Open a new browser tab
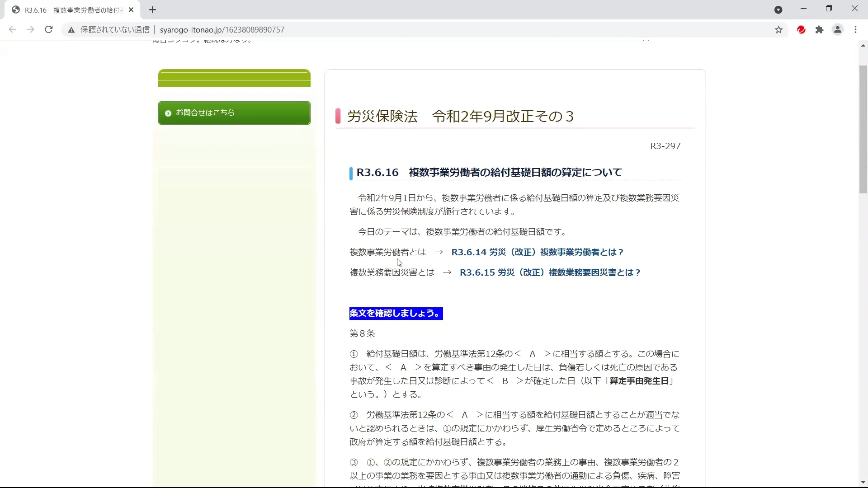The image size is (868, 488). [152, 10]
